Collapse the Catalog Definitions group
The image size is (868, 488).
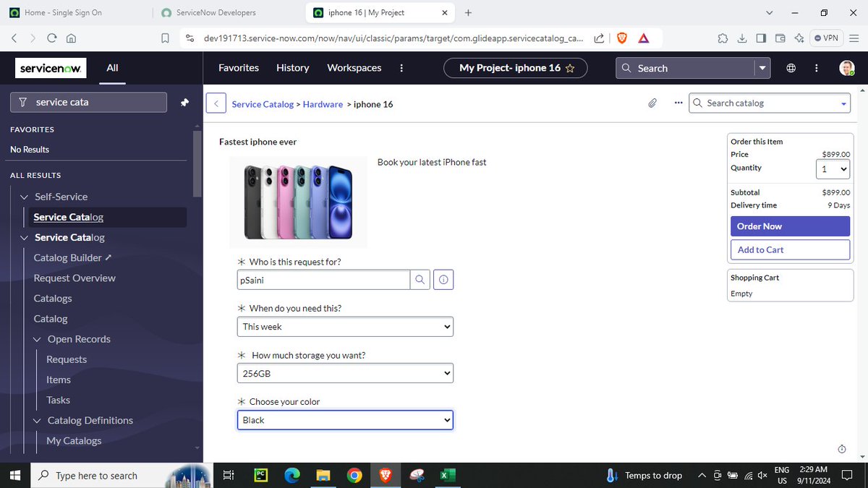38,420
